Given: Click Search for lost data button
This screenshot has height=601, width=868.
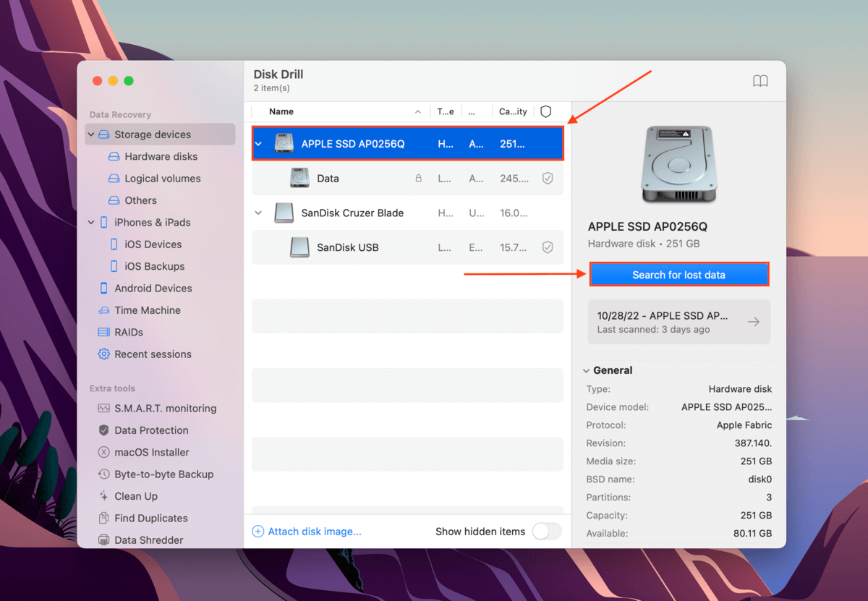Looking at the screenshot, I should pyautogui.click(x=678, y=275).
